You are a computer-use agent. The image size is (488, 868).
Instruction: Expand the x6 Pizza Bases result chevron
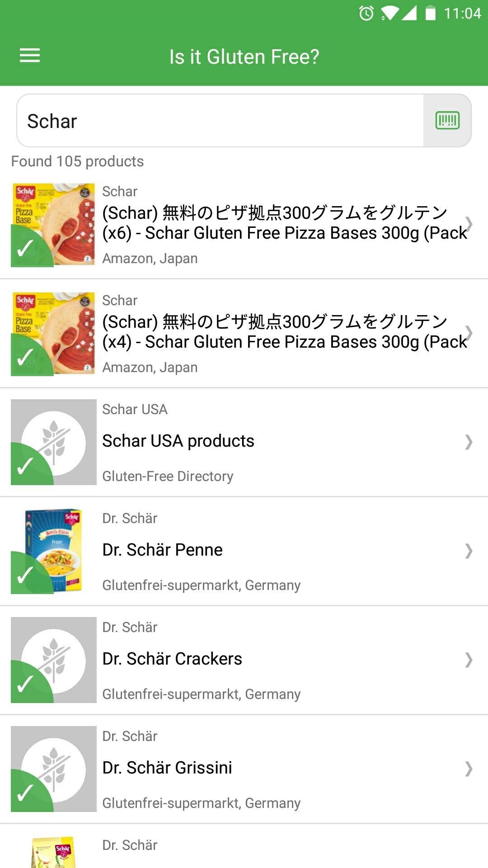(x=469, y=224)
